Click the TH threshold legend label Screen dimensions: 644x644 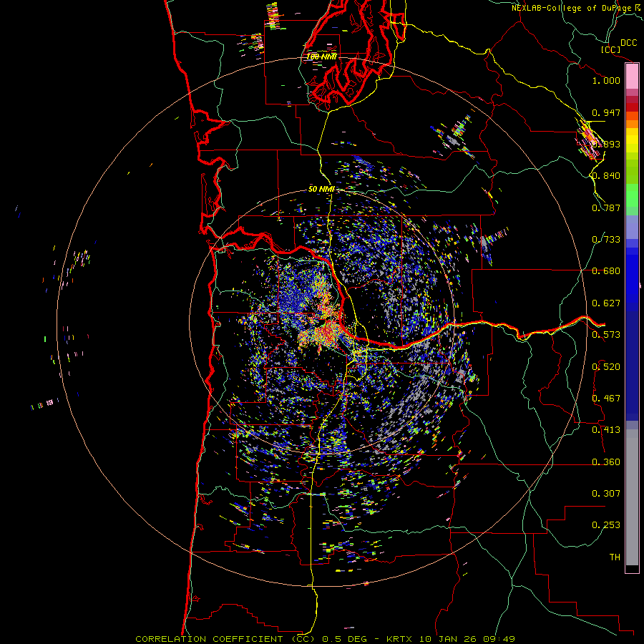click(615, 557)
